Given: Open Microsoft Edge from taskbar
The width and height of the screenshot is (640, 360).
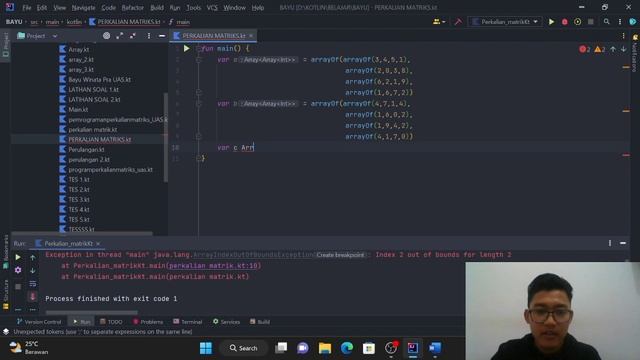Looking at the screenshot, I should coord(347,348).
